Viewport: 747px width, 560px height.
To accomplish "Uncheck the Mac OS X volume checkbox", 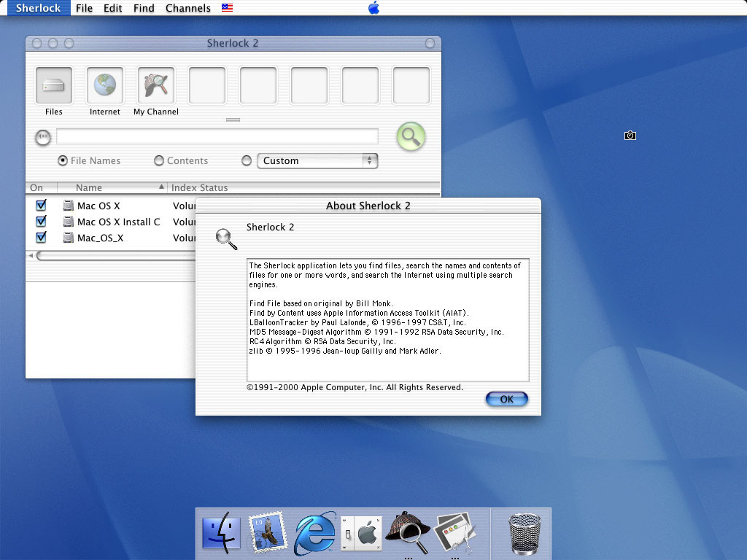I will tap(41, 205).
